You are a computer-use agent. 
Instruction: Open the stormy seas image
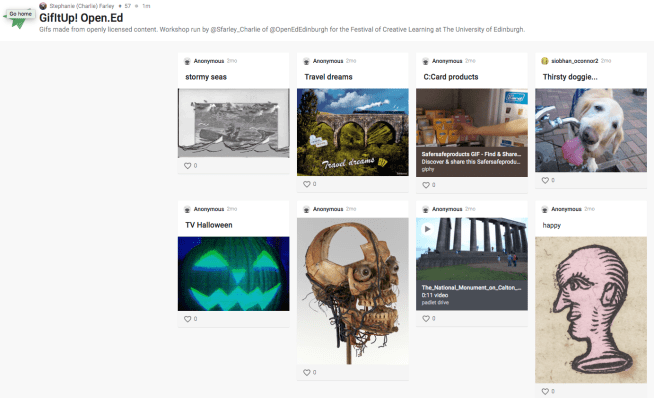click(x=234, y=123)
